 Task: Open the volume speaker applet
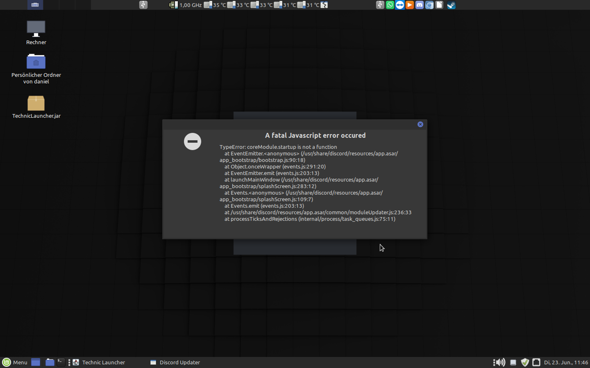(500, 362)
